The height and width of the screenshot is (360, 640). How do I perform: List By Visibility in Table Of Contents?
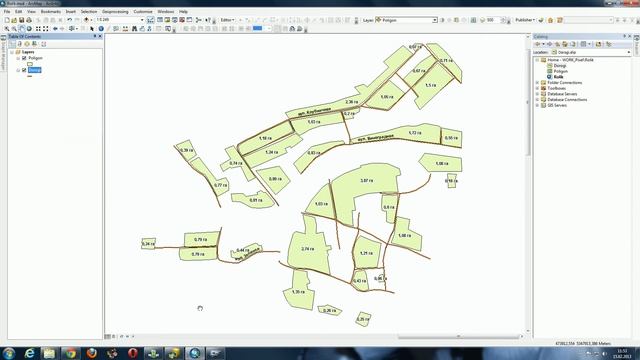click(x=27, y=44)
